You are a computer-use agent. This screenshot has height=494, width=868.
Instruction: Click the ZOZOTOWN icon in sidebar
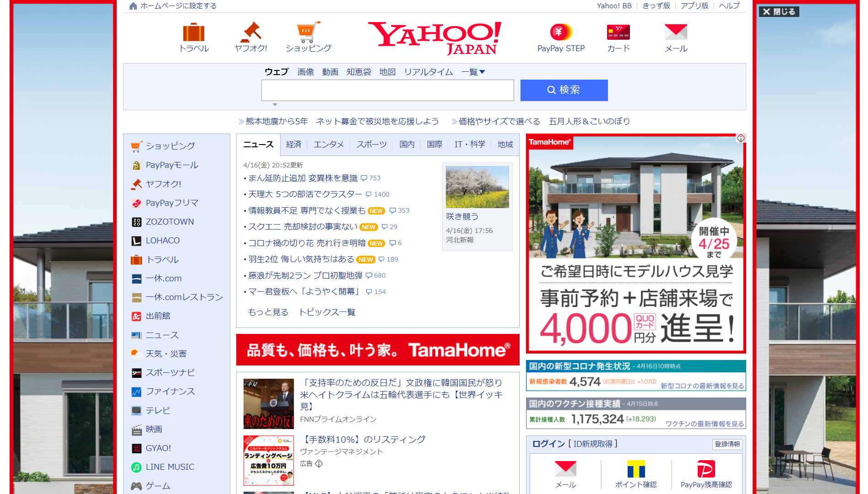[136, 222]
